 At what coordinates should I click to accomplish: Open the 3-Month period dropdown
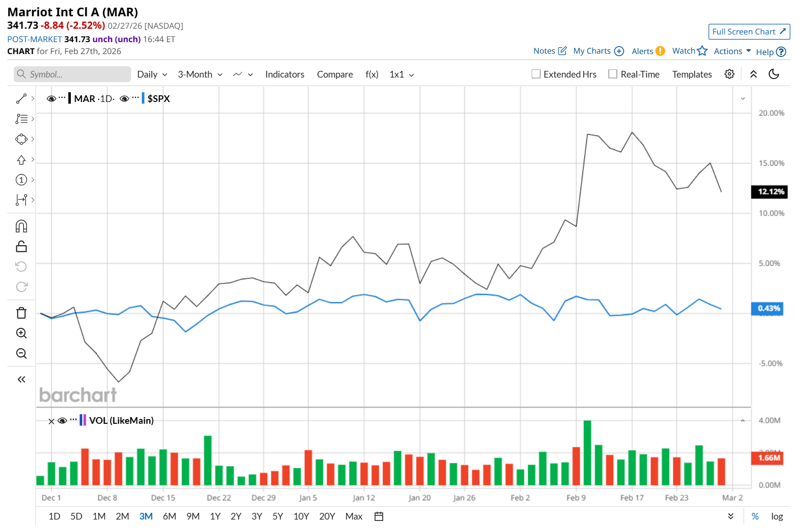coord(200,74)
